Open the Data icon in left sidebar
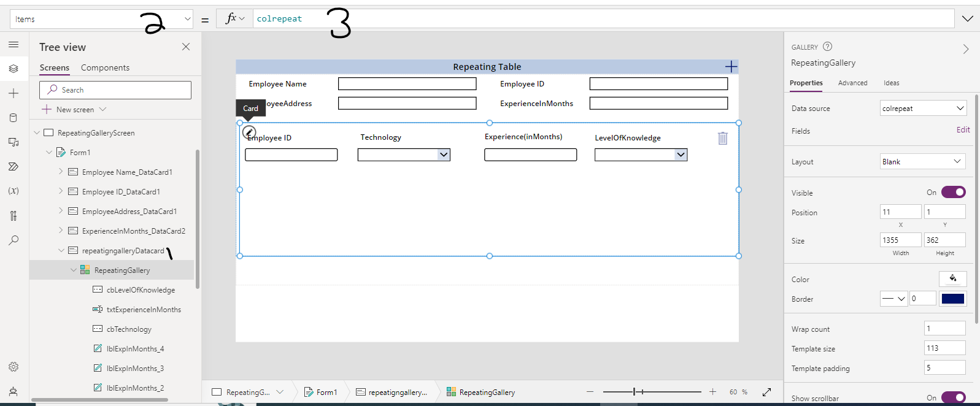Image resolution: width=980 pixels, height=406 pixels. pyautogui.click(x=14, y=118)
